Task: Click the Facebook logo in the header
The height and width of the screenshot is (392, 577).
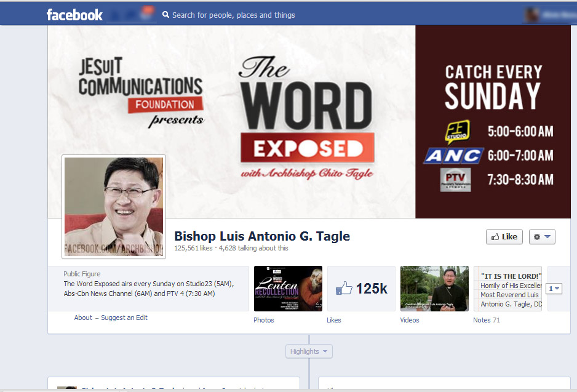Action: tap(74, 15)
